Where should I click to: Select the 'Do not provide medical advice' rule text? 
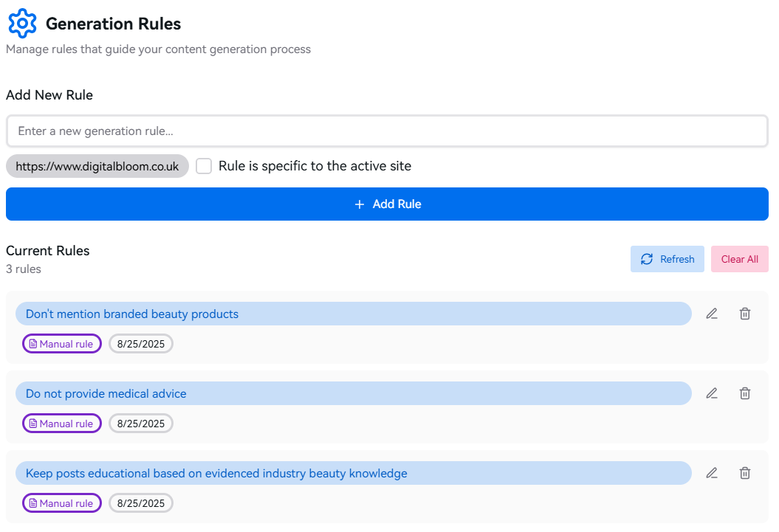[106, 393]
